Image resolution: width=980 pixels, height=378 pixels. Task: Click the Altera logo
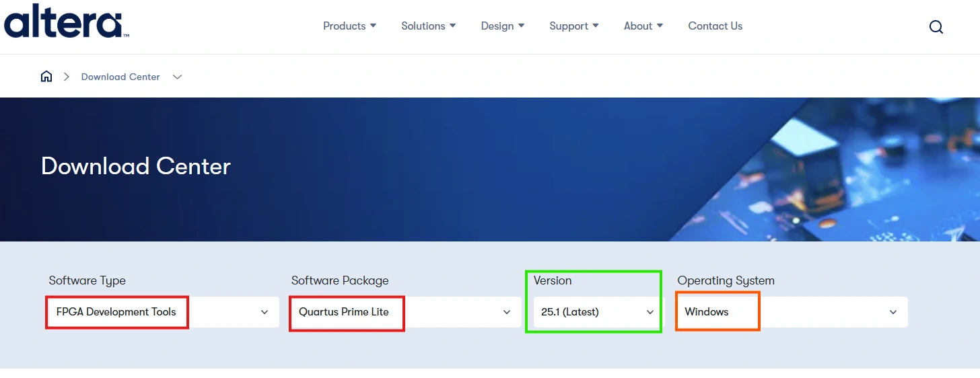point(66,20)
